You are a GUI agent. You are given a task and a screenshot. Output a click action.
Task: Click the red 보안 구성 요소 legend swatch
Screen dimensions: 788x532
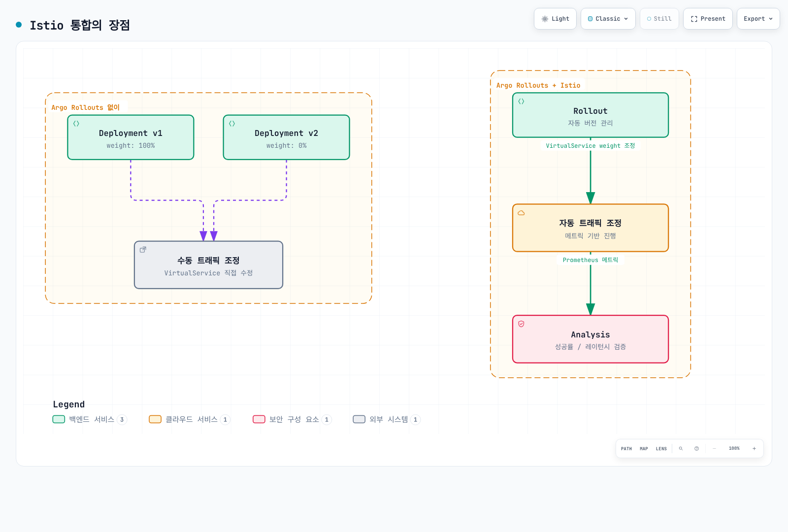click(259, 419)
